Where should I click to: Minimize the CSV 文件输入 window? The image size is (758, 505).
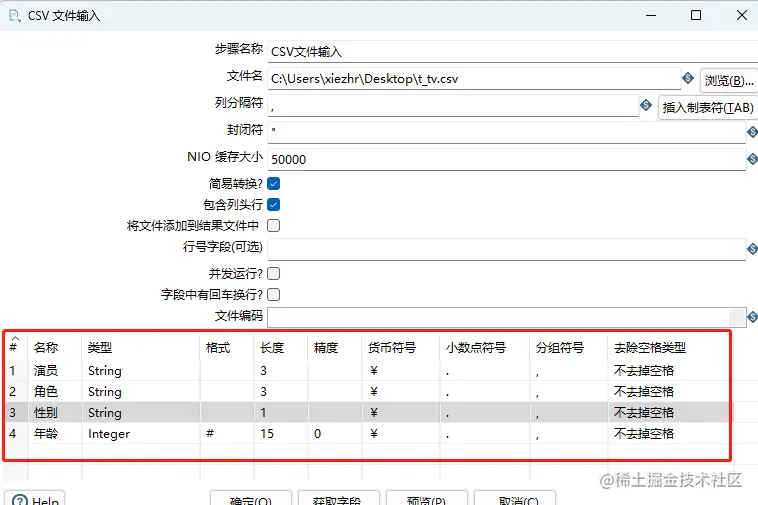(651, 15)
